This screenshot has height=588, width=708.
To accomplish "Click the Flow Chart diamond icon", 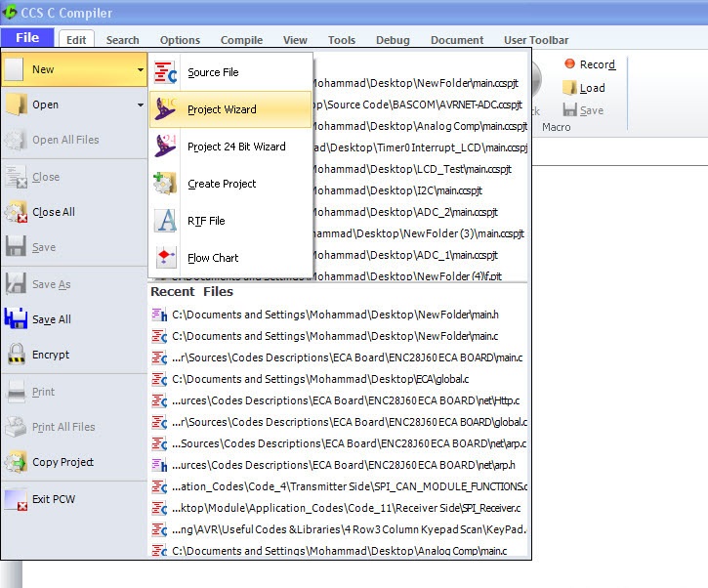I will tap(165, 258).
